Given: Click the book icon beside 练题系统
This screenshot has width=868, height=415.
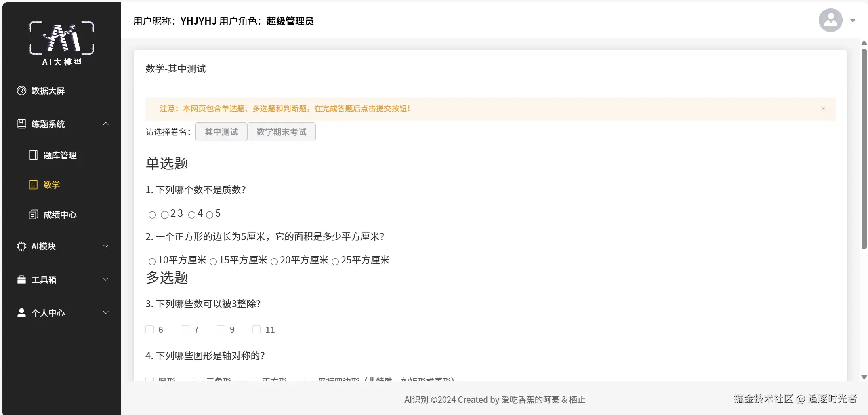Looking at the screenshot, I should tap(21, 124).
